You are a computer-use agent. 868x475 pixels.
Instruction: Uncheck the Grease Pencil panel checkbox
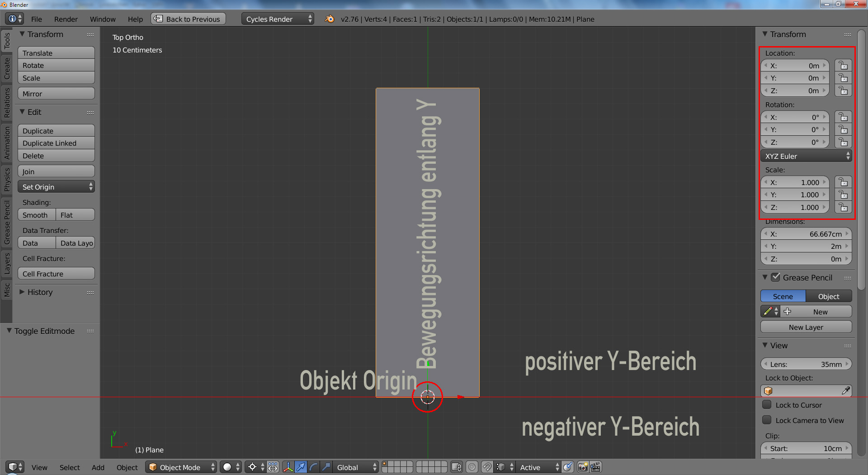coord(775,277)
